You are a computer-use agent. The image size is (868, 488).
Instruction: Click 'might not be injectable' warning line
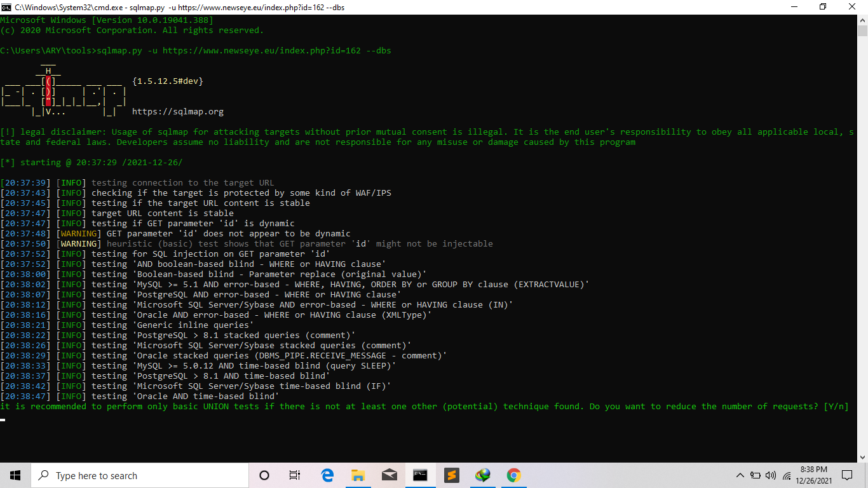[247, 244]
